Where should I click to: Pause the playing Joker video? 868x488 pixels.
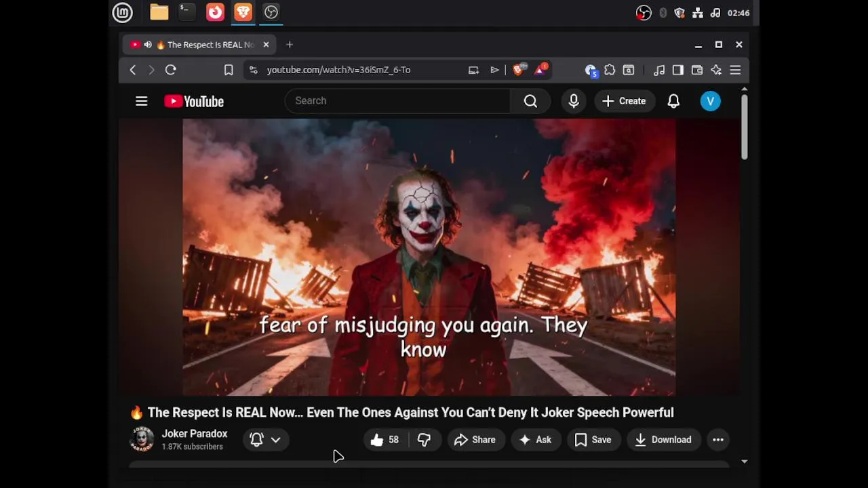(x=429, y=258)
